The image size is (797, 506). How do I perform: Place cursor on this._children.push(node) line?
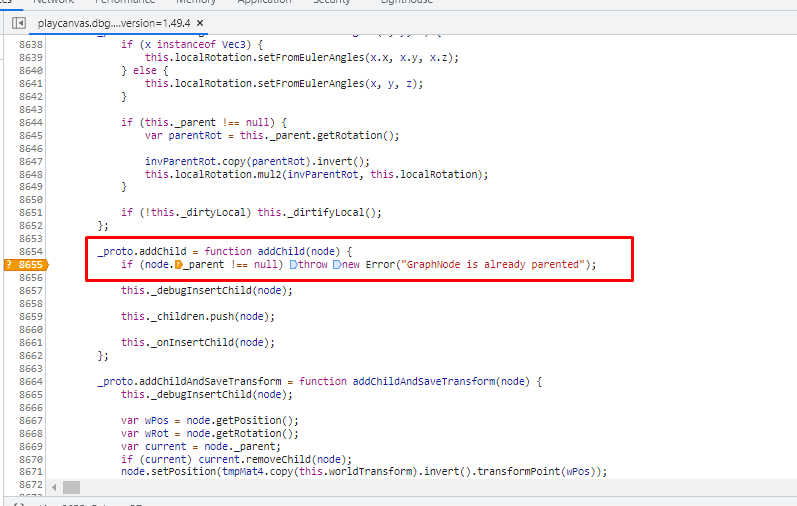197,316
